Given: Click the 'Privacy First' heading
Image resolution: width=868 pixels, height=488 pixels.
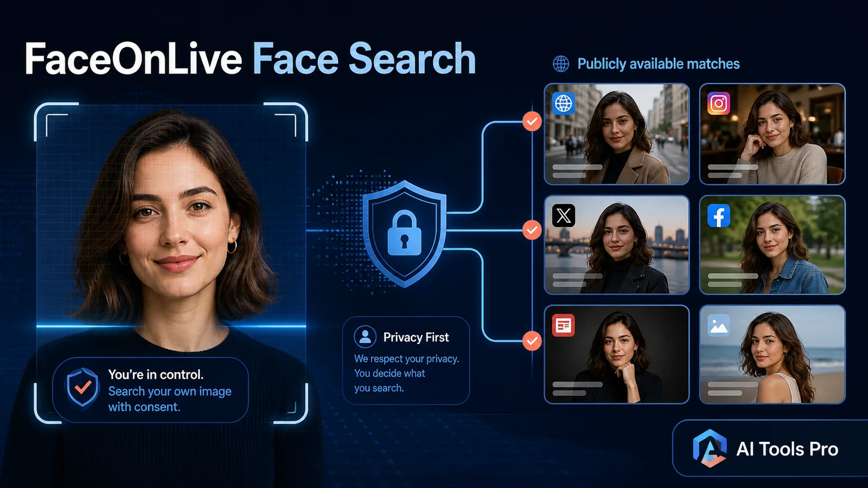Looking at the screenshot, I should pos(416,337).
